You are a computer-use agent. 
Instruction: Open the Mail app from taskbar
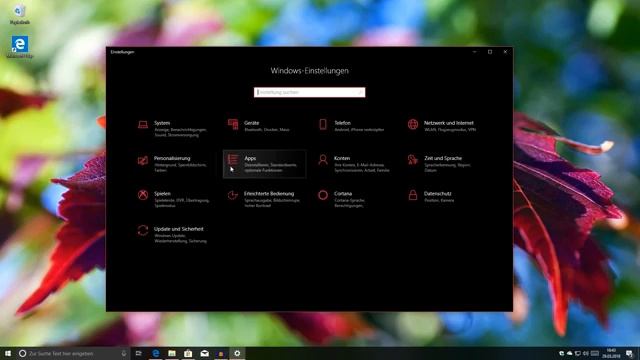click(204, 353)
